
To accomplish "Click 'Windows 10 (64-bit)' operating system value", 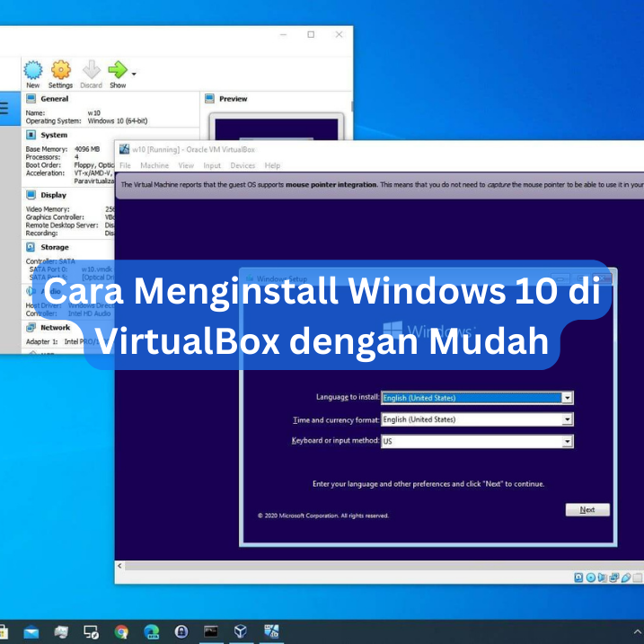I will point(118,120).
